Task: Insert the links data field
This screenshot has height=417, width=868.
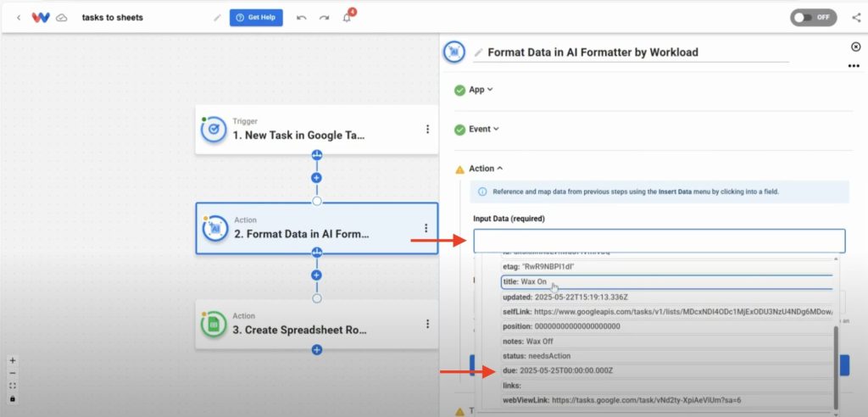Action: tap(666, 385)
